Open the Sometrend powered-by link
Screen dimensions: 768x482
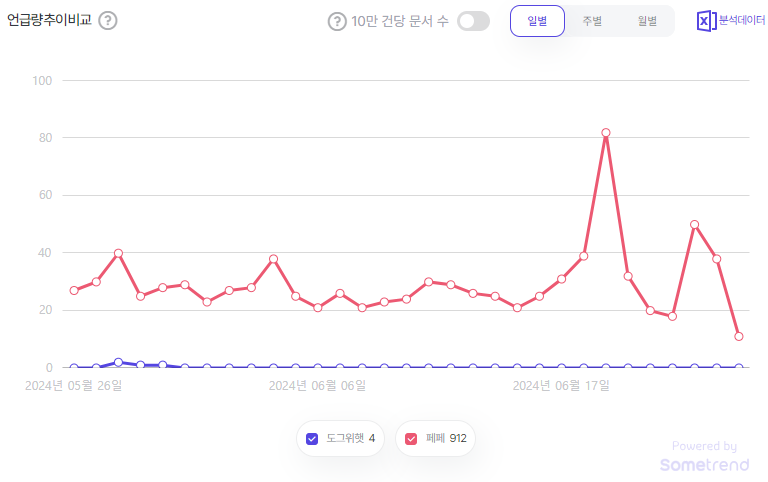point(704,457)
